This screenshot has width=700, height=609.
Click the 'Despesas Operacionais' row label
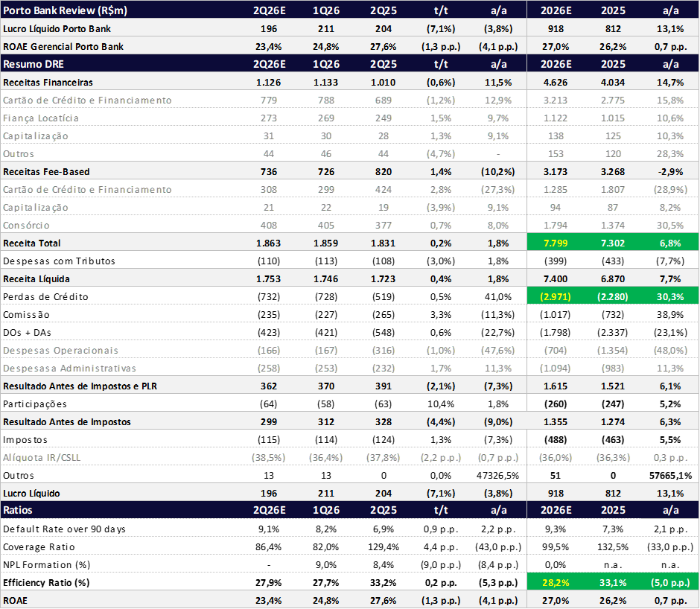tap(60, 350)
